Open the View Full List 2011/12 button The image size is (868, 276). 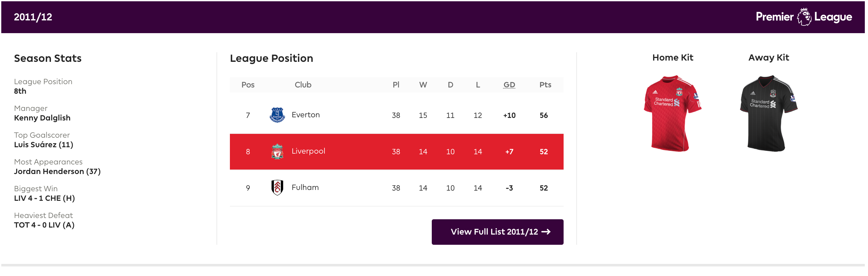(497, 232)
